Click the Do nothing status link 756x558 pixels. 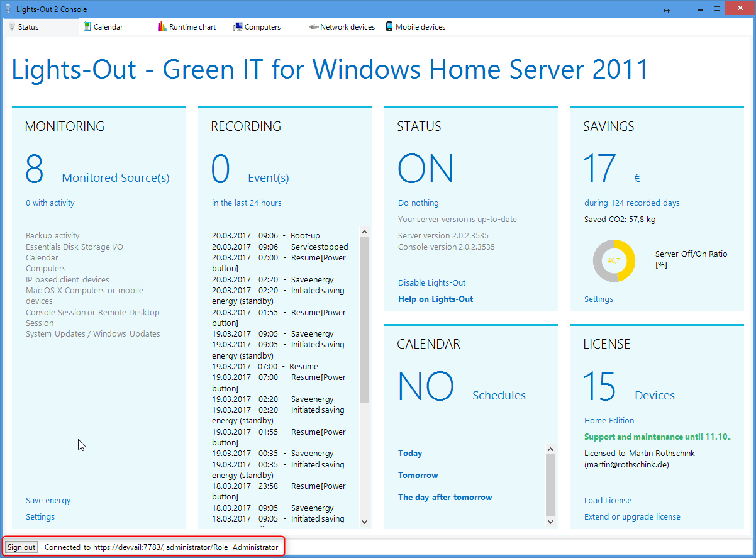coord(419,203)
